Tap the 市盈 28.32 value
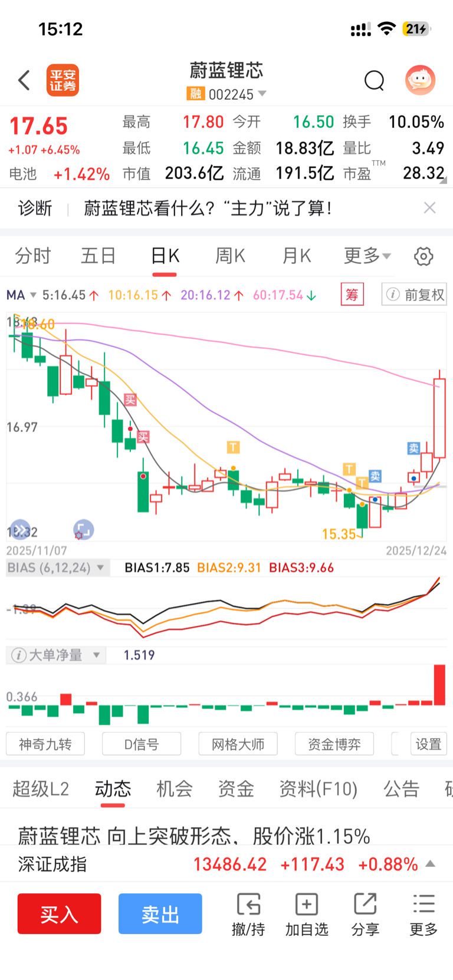Screen dimensions: 453x980 pos(424,173)
